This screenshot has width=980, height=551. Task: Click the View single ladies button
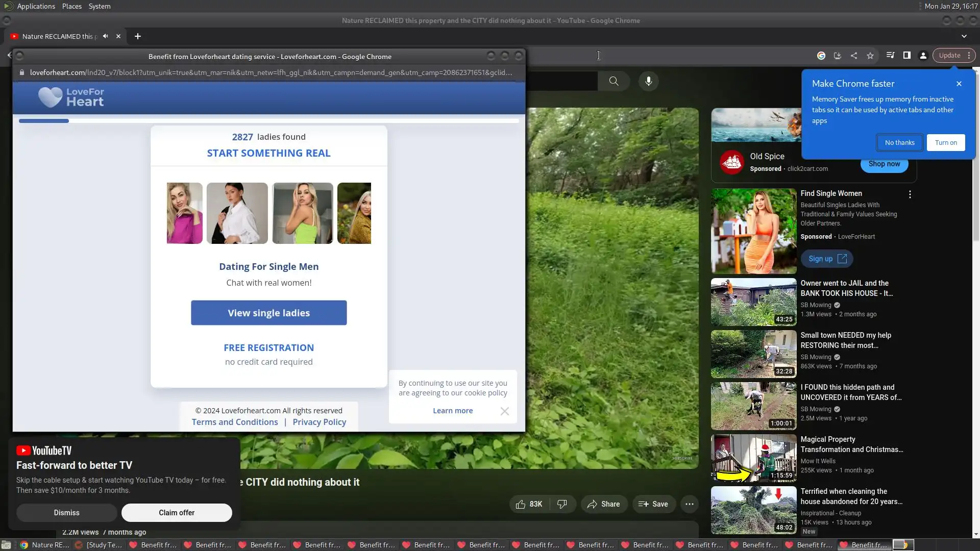coord(268,313)
